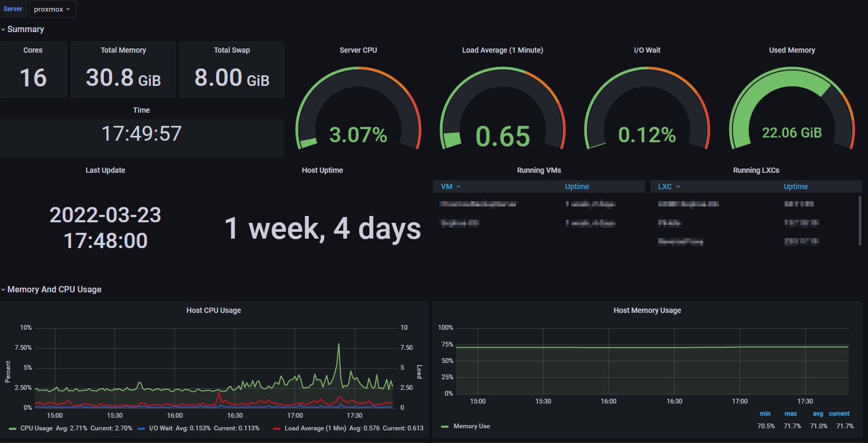
Task: Click the blue I/O Wait legend marker
Action: click(x=141, y=429)
